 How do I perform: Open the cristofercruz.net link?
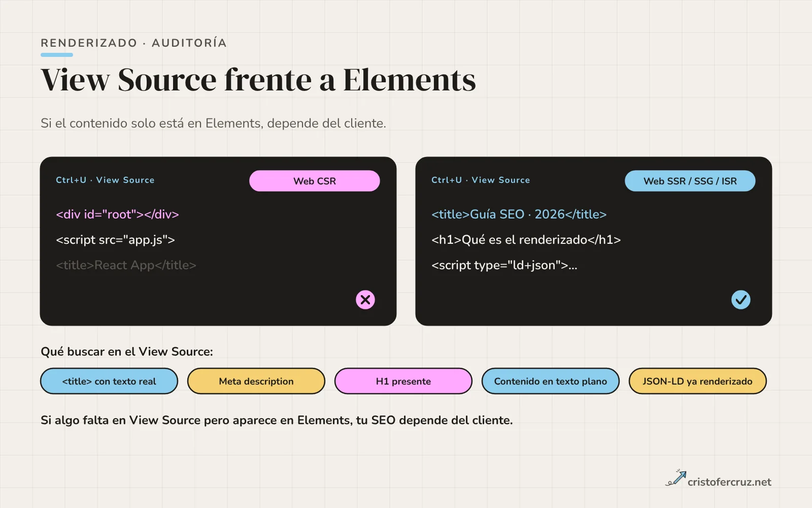(x=729, y=482)
